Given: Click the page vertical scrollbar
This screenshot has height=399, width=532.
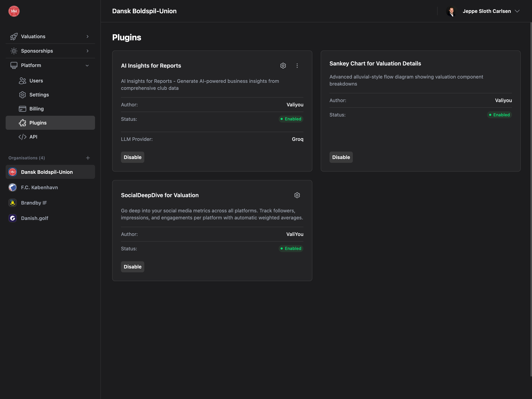Looking at the screenshot, I should [x=531, y=199].
